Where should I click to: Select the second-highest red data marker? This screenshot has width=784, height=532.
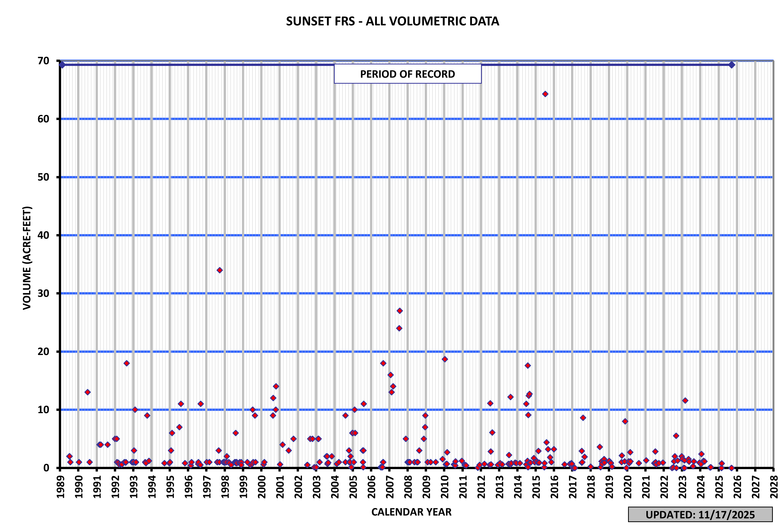[220, 270]
